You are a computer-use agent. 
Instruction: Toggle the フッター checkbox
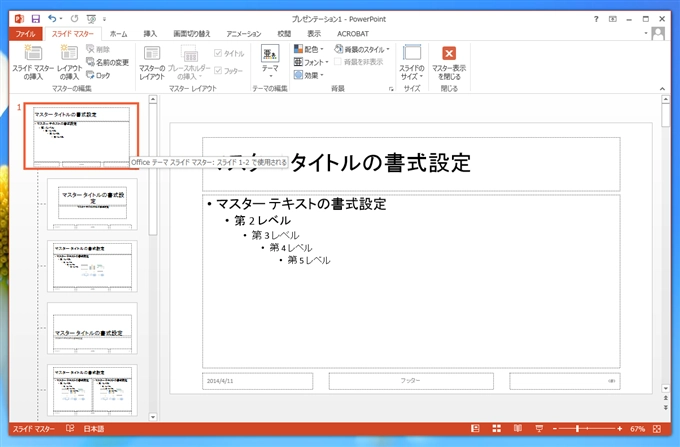point(218,70)
